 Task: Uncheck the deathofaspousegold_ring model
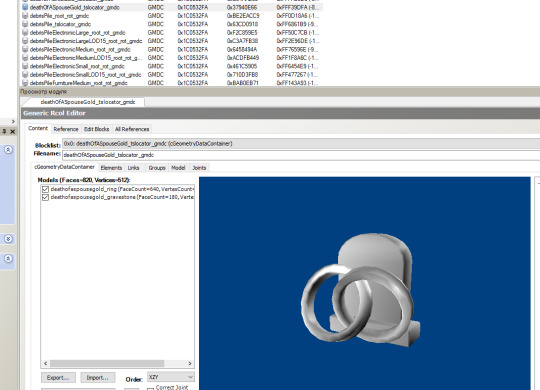(x=45, y=189)
